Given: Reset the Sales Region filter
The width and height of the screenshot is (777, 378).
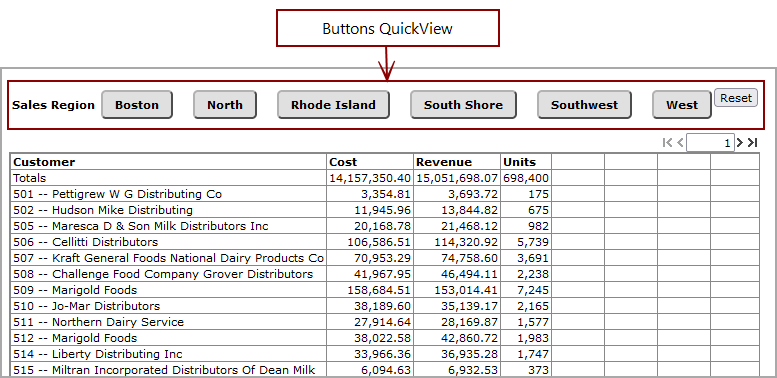Looking at the screenshot, I should [x=736, y=98].
